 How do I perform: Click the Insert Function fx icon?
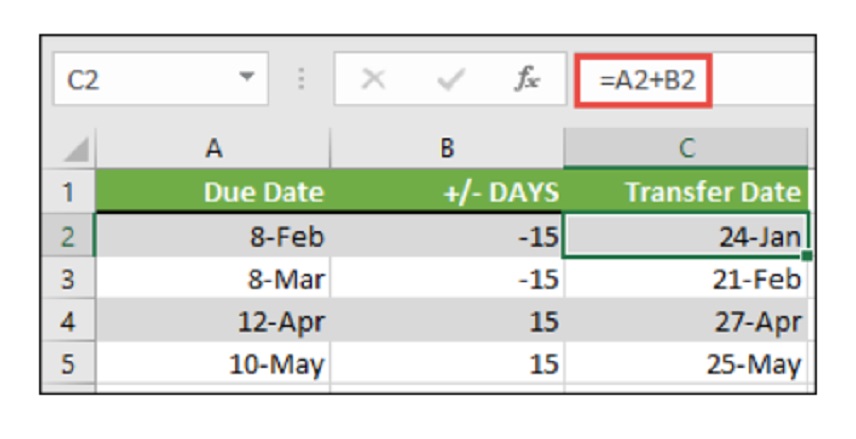click(528, 80)
